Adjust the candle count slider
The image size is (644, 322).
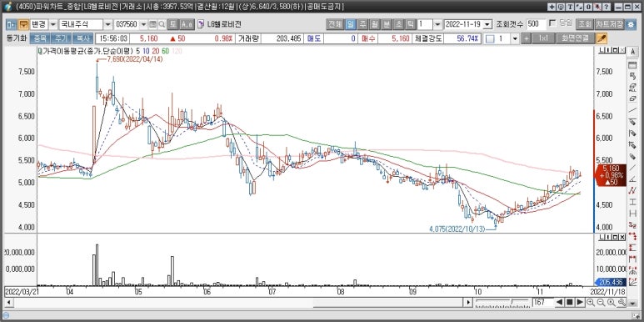(x=502, y=303)
